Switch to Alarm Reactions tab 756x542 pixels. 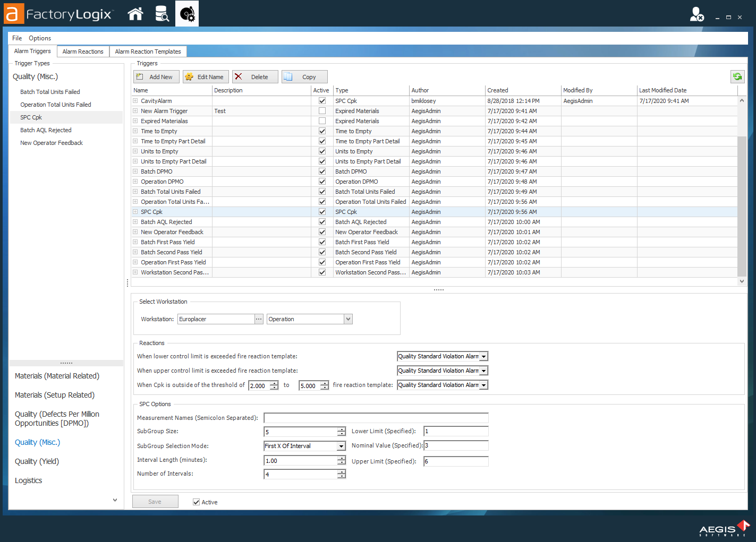(83, 51)
